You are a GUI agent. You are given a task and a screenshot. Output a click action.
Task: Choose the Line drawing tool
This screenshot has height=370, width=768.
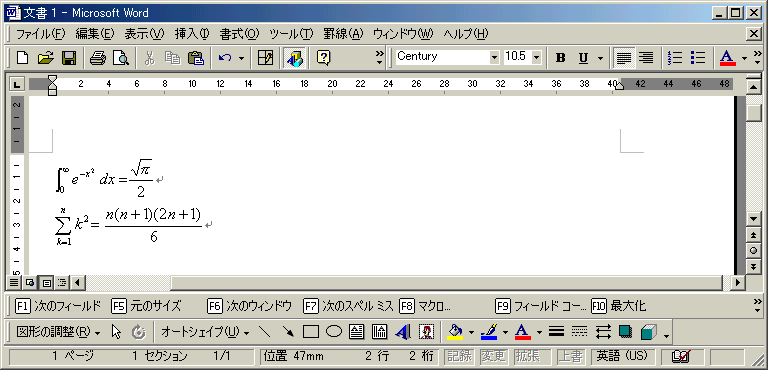tap(264, 332)
